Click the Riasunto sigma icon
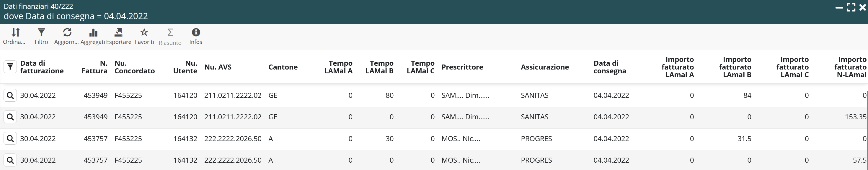 coord(170,33)
